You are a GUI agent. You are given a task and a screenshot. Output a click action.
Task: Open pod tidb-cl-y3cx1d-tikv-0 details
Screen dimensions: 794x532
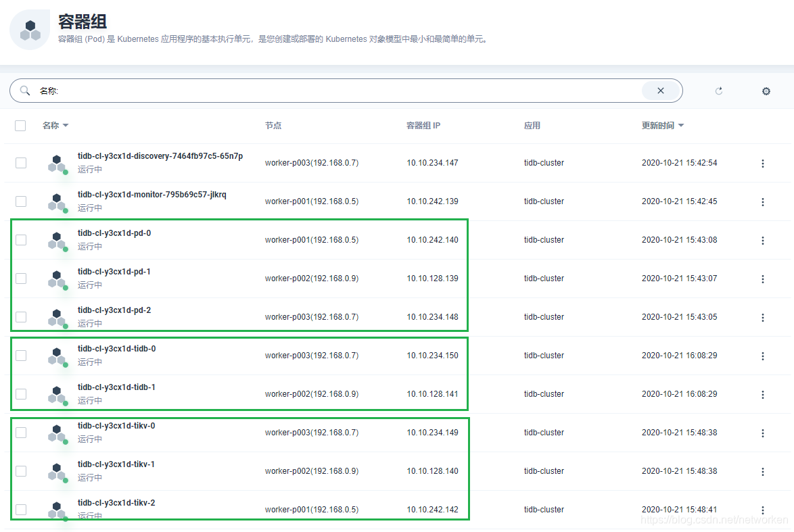point(116,426)
